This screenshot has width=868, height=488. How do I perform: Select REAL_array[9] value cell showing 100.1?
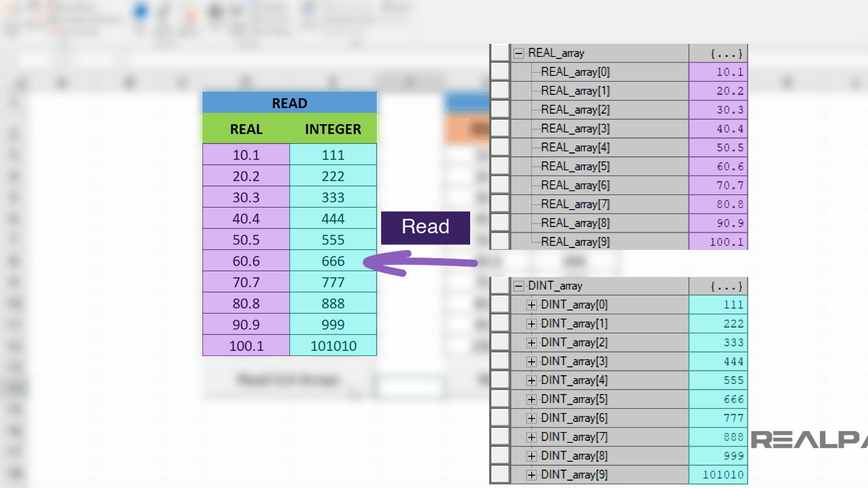[x=718, y=242]
